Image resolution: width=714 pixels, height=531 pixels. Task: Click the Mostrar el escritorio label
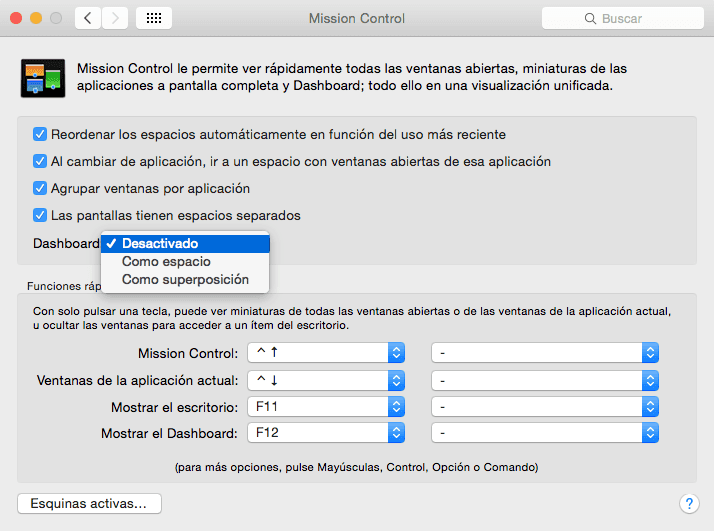tap(174, 407)
